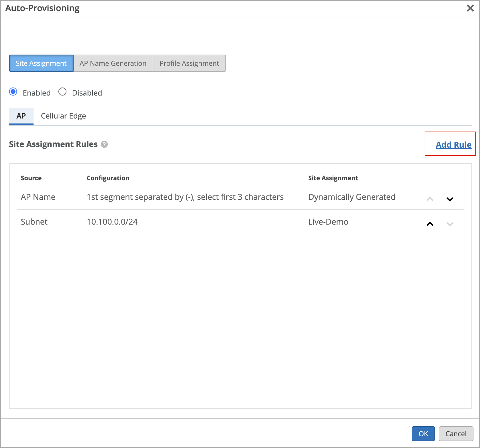The image size is (480, 448).
Task: Select the AP sub-tab
Action: [x=21, y=116]
